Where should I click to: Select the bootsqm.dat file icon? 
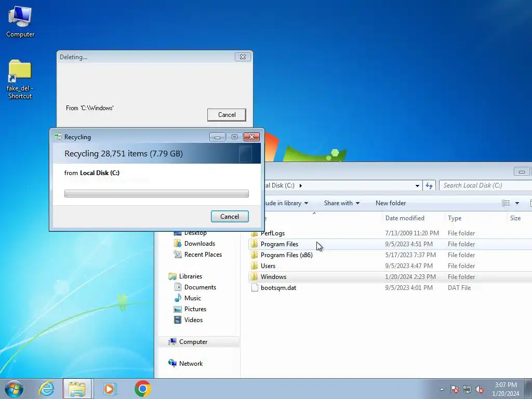[x=255, y=288]
